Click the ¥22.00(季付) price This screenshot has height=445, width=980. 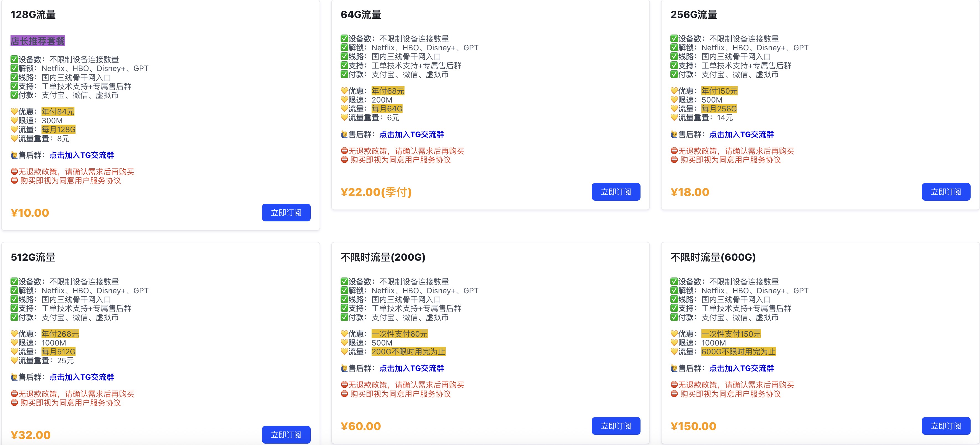(x=376, y=192)
